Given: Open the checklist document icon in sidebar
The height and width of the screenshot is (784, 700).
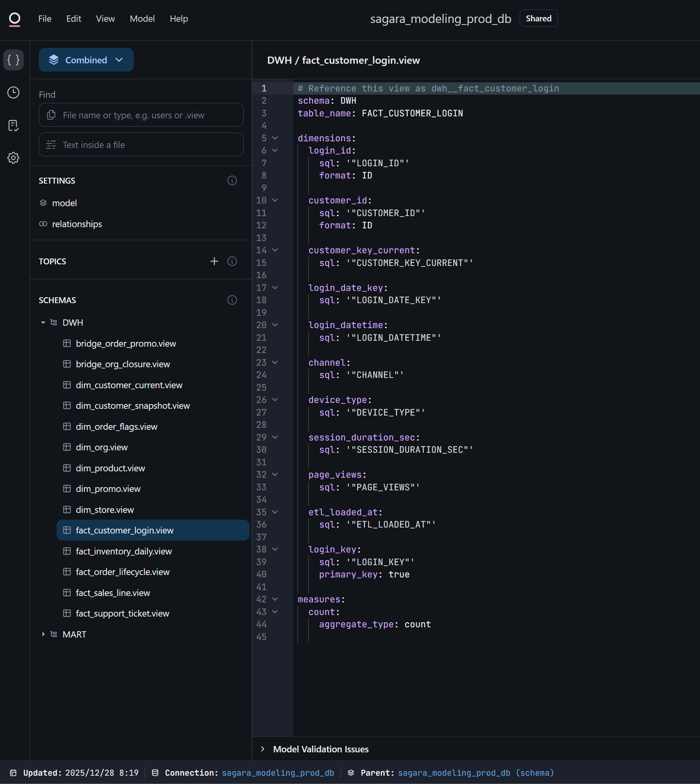Looking at the screenshot, I should [x=13, y=125].
